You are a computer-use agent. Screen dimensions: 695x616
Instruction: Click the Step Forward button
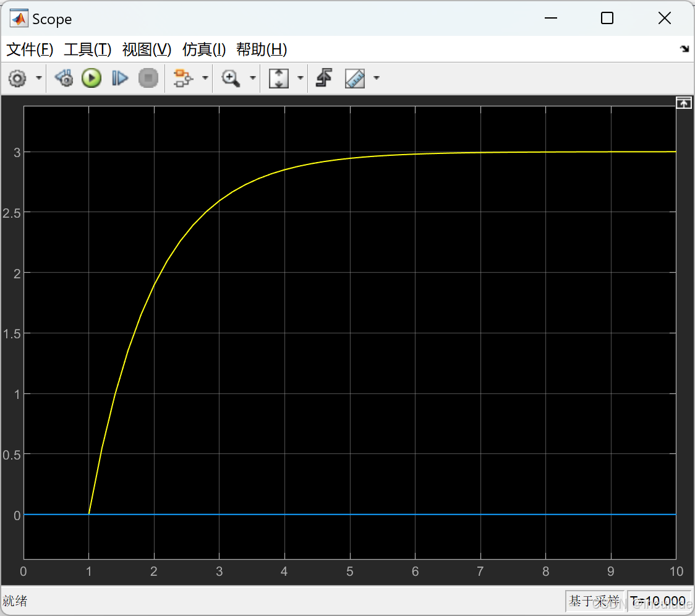(120, 79)
